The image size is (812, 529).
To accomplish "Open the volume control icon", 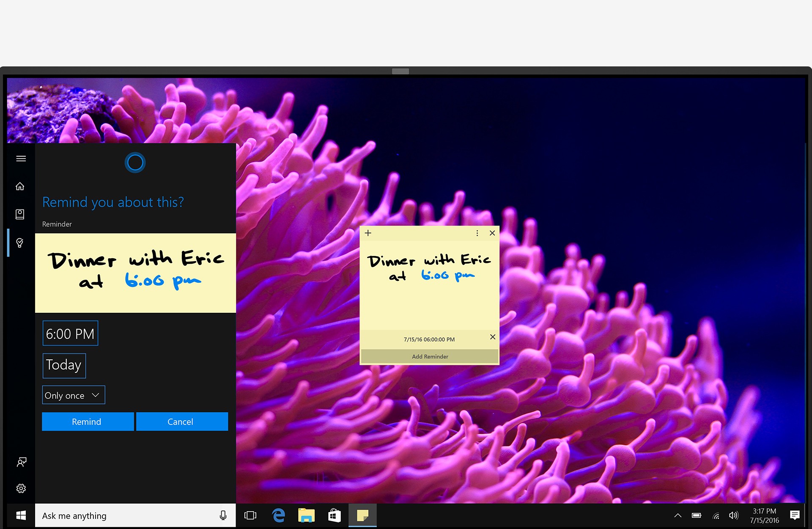I will point(734,515).
